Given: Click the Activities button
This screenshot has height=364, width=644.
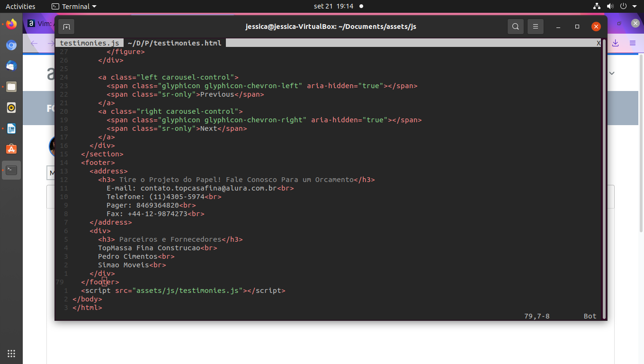Looking at the screenshot, I should (20, 7).
